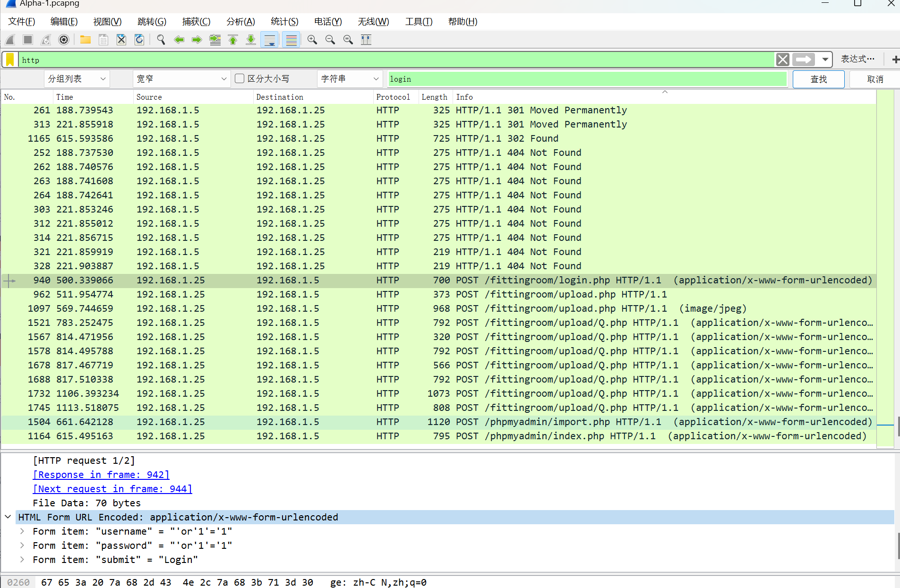The height and width of the screenshot is (588, 900).
Task: Expand the submit Login form item
Action: [22, 559]
